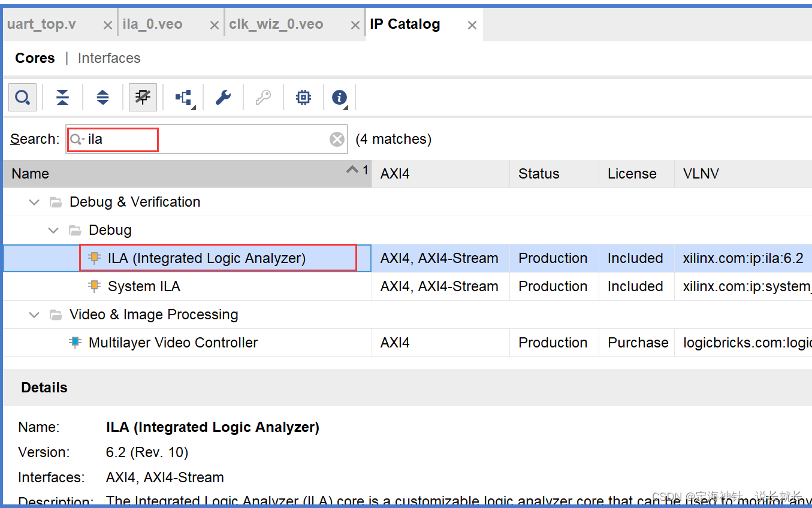Screen dimensions: 812x508
Task: Close the ila_0.veo tab
Action: pyautogui.click(x=215, y=25)
